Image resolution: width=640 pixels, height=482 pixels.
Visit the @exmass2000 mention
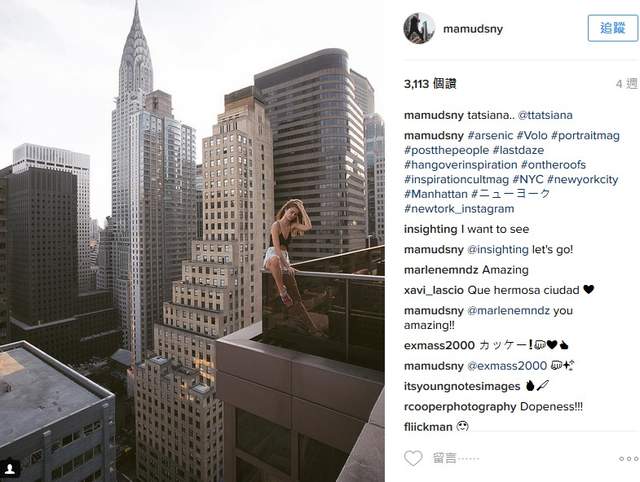(x=507, y=366)
